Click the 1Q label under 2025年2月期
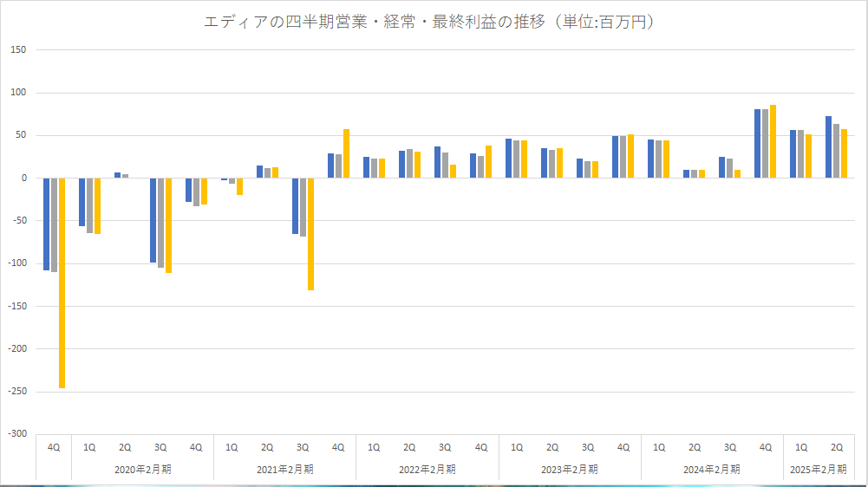The image size is (868, 487). click(x=801, y=448)
